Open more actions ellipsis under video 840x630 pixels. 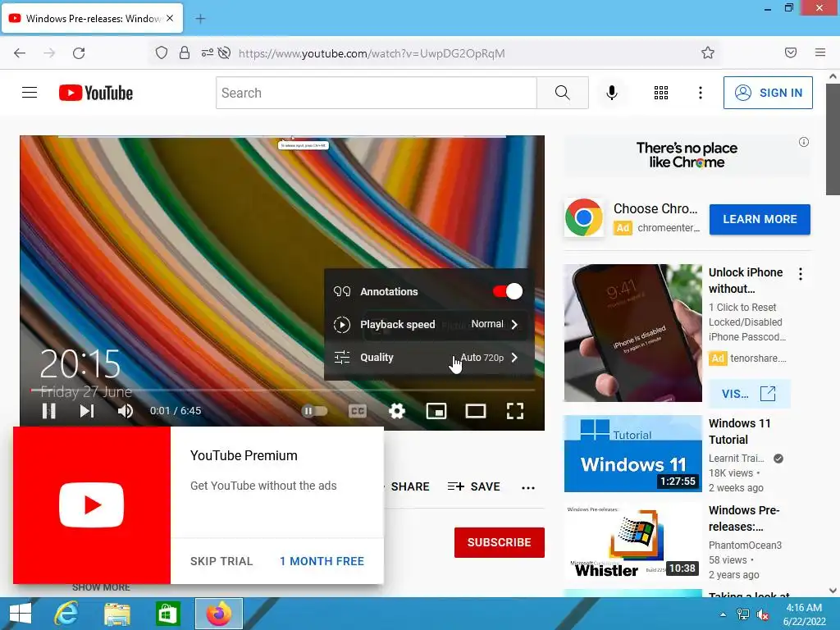click(528, 487)
